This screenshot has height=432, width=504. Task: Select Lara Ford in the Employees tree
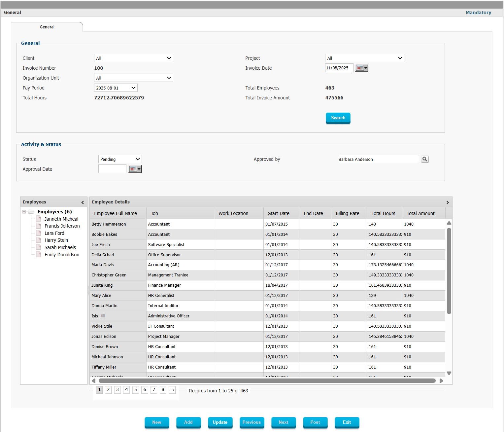(54, 233)
